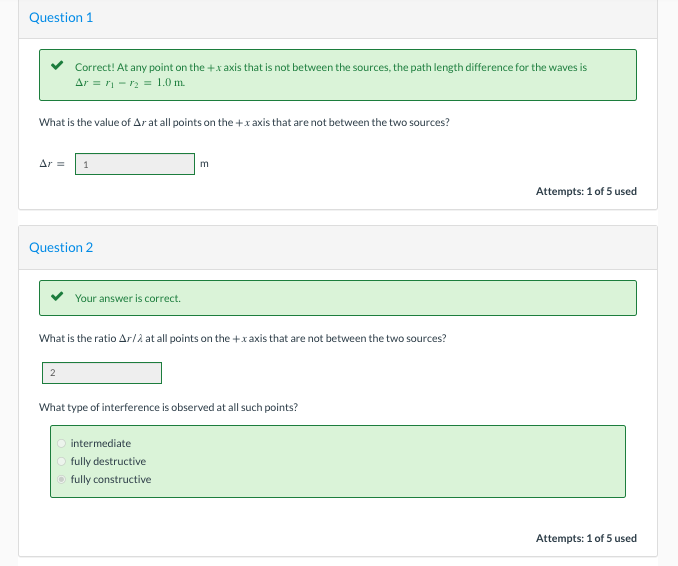The width and height of the screenshot is (678, 566).
Task: Choose the 'fully destructive' radio option
Action: click(61, 461)
